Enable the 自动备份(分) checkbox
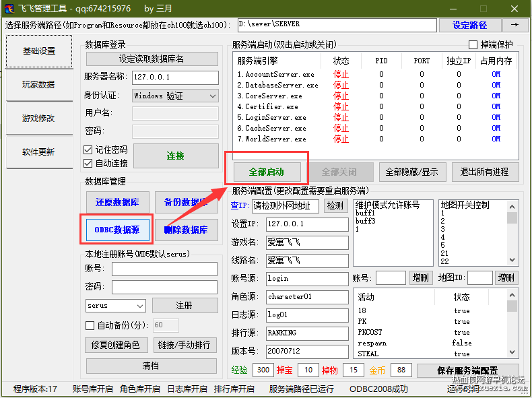The height and width of the screenshot is (398, 532). (90, 325)
